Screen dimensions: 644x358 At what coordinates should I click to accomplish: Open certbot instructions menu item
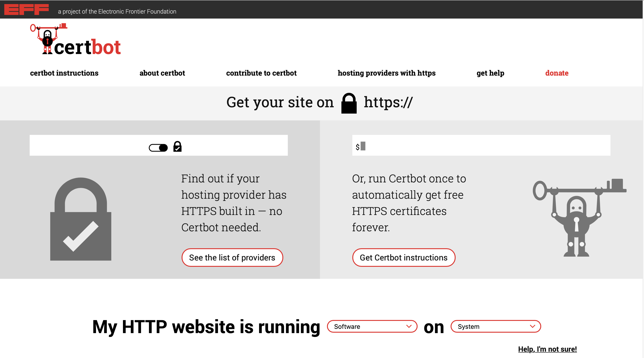click(x=64, y=73)
